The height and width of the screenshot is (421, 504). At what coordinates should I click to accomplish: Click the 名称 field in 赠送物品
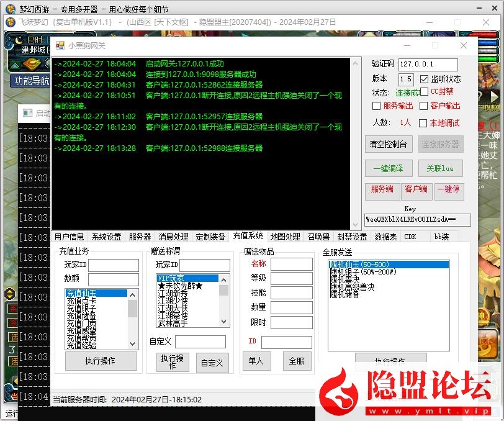(292, 264)
